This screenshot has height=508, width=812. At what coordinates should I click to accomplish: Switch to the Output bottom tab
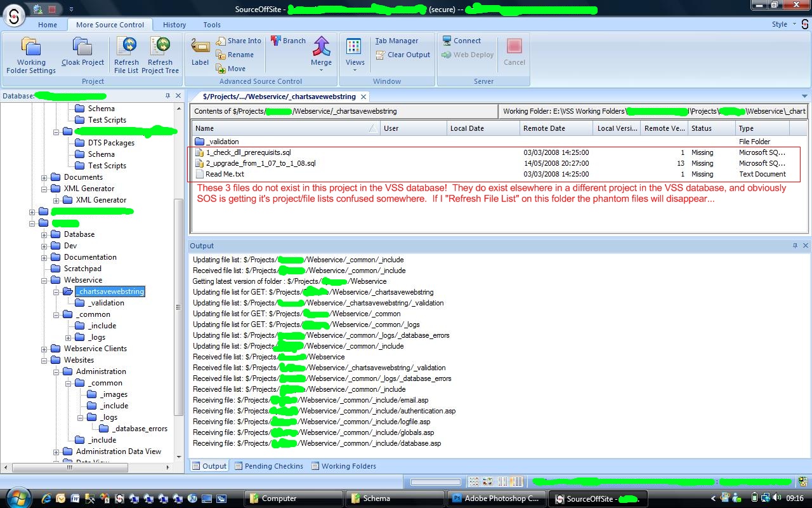coord(209,466)
